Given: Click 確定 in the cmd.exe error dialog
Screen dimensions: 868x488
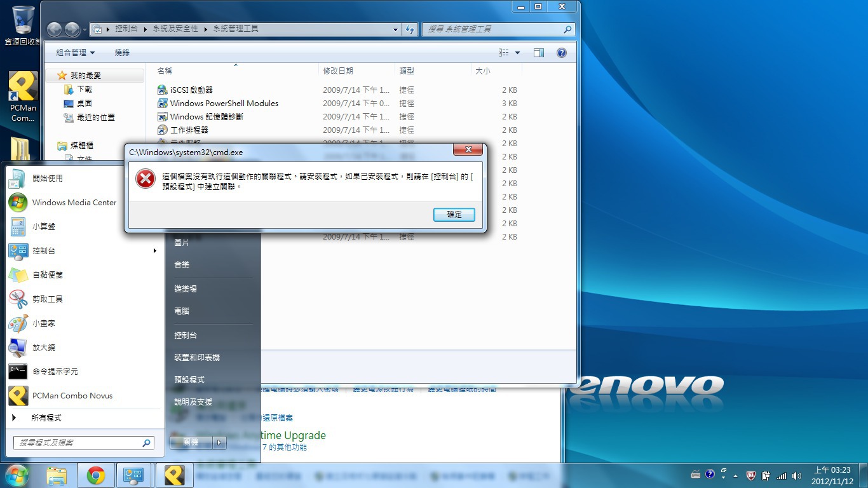Looking at the screenshot, I should click(454, 215).
